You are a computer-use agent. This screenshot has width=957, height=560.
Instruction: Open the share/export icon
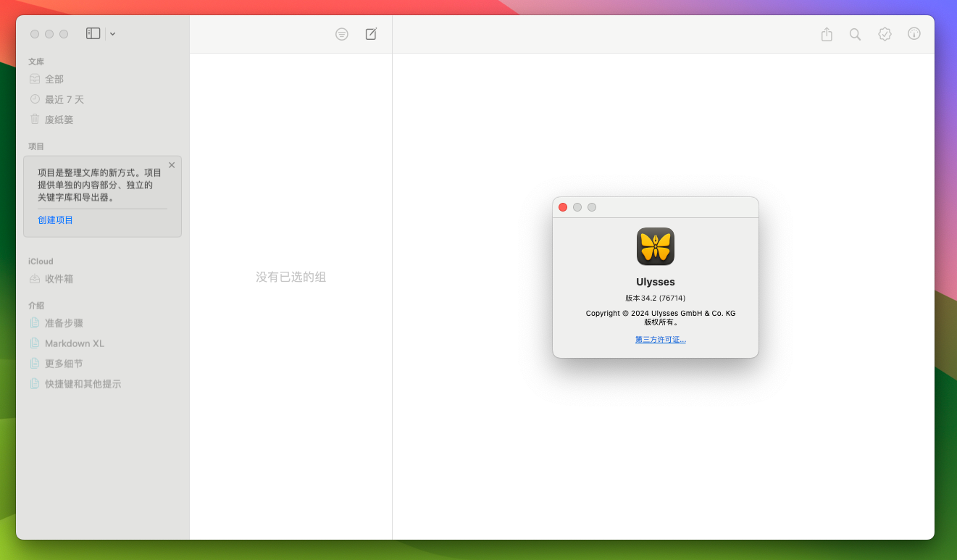click(x=827, y=34)
